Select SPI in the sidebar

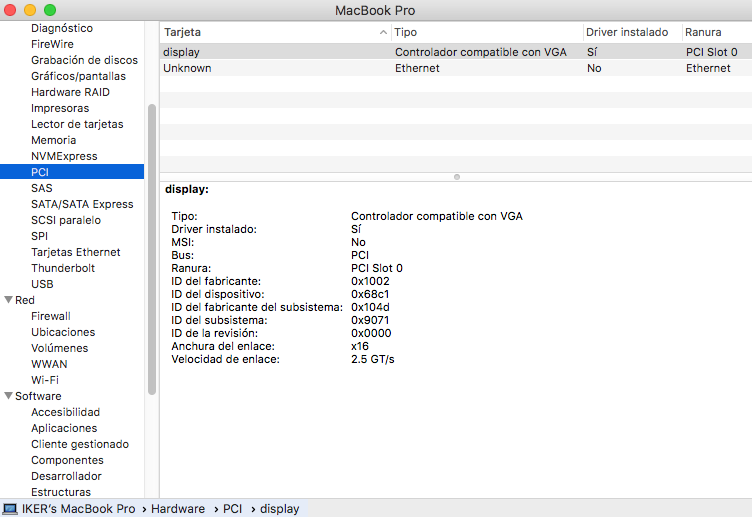point(39,236)
